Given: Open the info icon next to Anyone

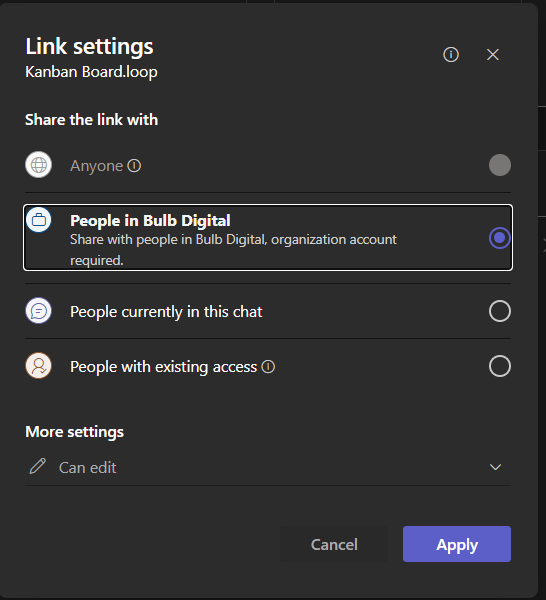Looking at the screenshot, I should click(134, 166).
